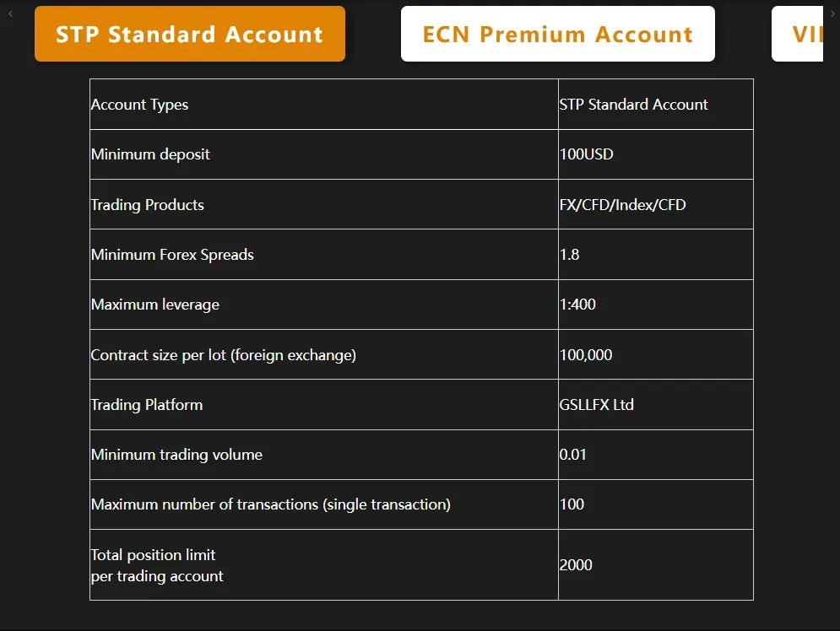Click the Account Types row label
The height and width of the screenshot is (631, 840).
coord(139,104)
